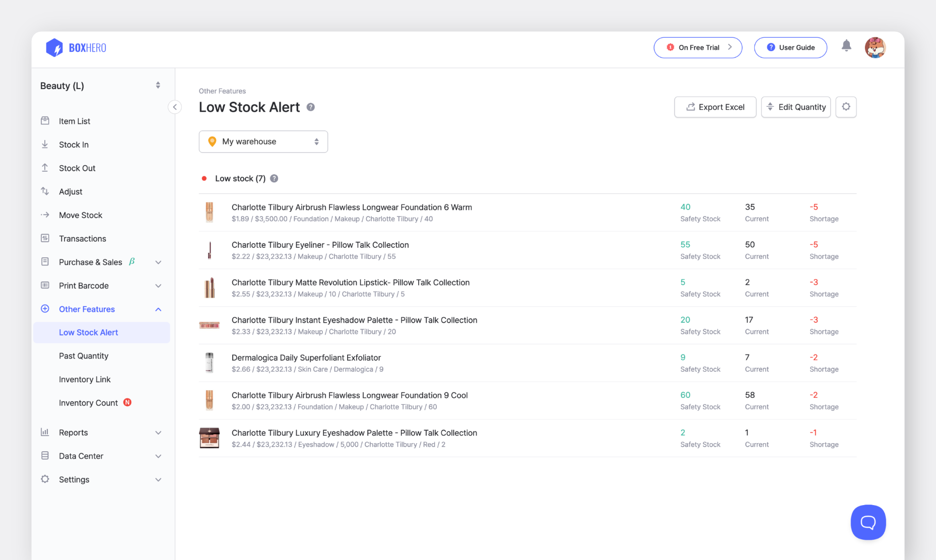Viewport: 936px width, 560px height.
Task: Expand the Print Barcode submenu
Action: [158, 286]
